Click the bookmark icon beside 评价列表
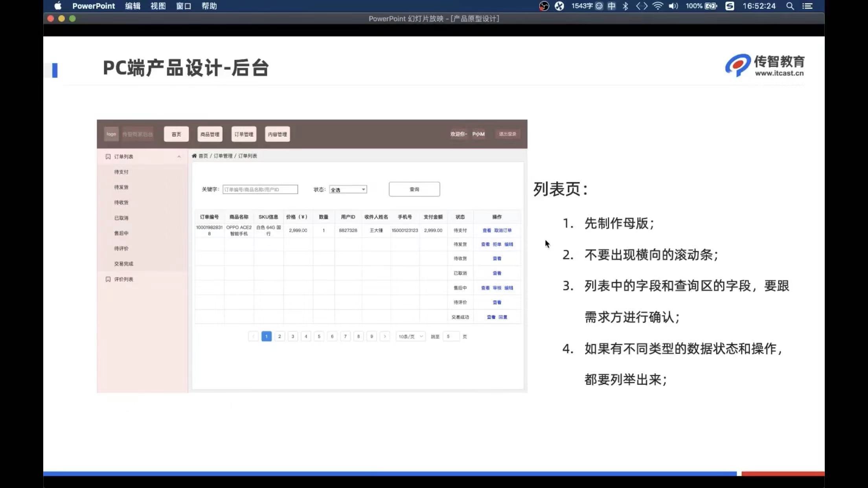This screenshot has width=868, height=488. [x=108, y=279]
